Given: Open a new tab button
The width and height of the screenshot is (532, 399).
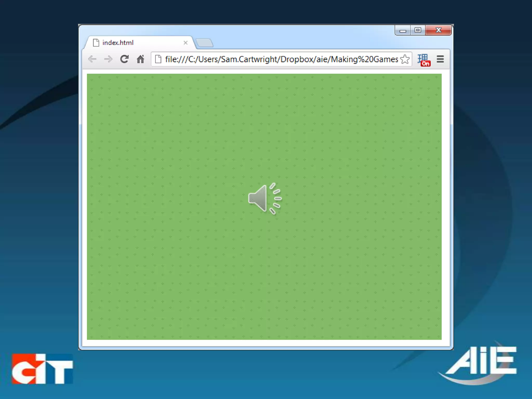Looking at the screenshot, I should click(x=205, y=43).
